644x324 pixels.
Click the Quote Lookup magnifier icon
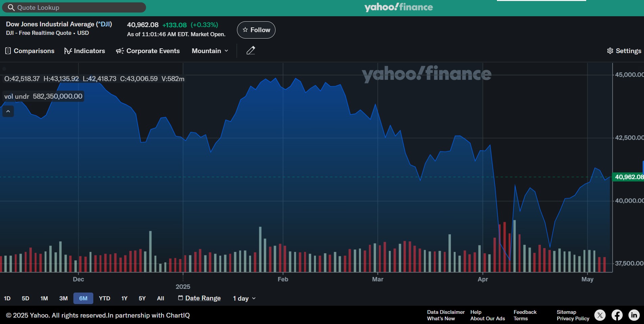[11, 7]
